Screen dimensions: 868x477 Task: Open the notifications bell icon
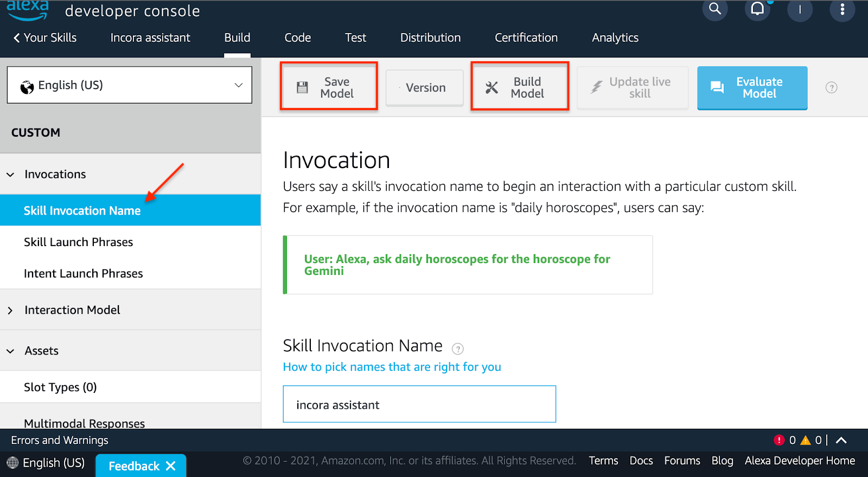pyautogui.click(x=757, y=9)
